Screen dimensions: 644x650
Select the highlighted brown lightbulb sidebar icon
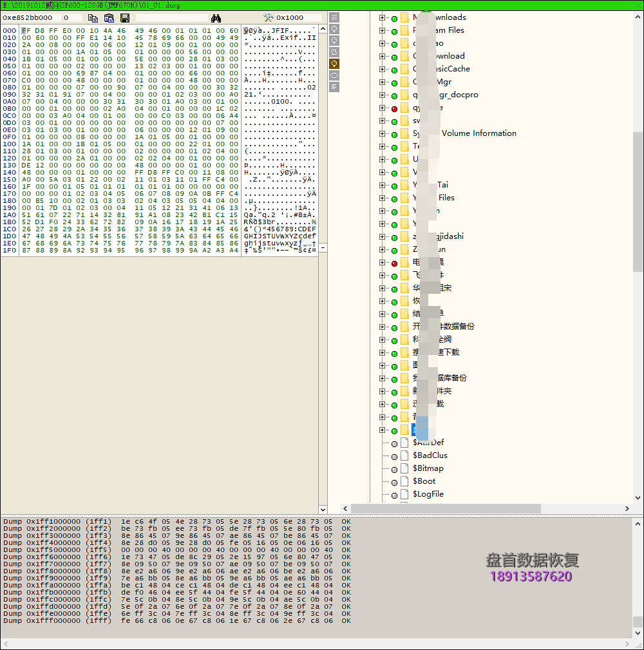[x=334, y=64]
